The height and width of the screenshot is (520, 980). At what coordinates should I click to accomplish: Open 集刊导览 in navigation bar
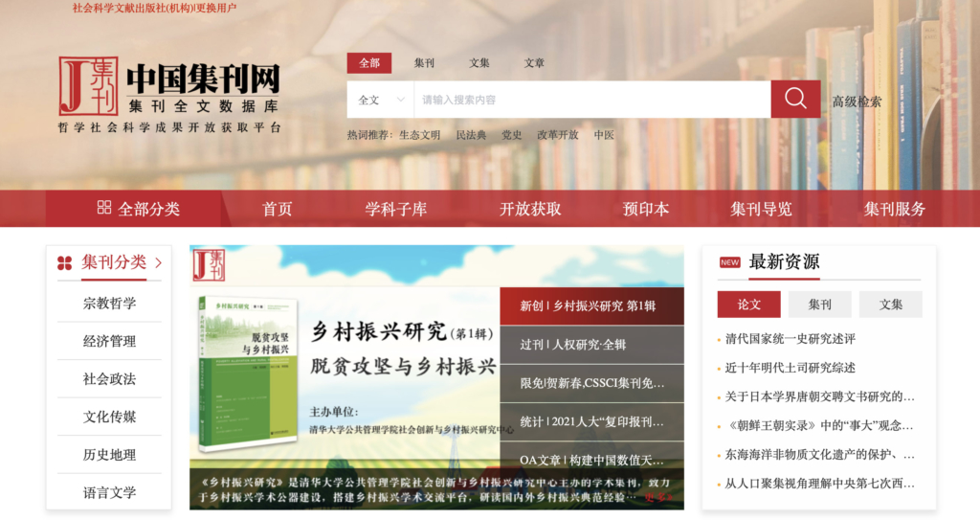click(761, 209)
